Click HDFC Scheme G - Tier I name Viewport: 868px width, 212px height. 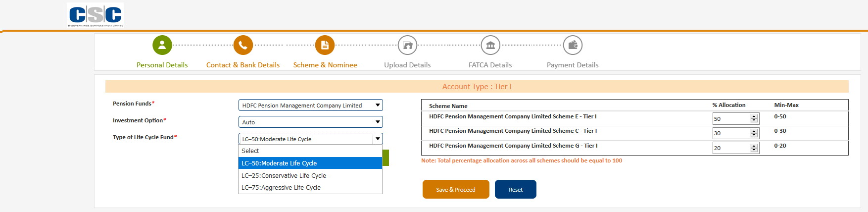coord(513,146)
